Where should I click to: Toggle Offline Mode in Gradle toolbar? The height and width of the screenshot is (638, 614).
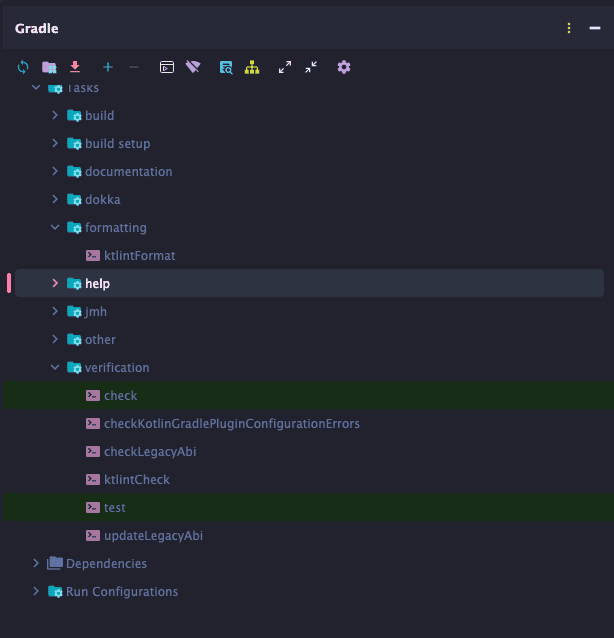[x=193, y=67]
